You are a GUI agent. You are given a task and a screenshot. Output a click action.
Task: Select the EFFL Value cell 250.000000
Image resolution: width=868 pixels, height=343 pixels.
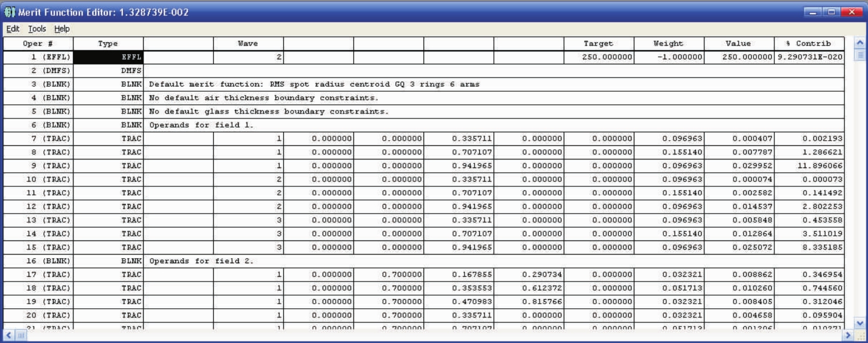739,56
